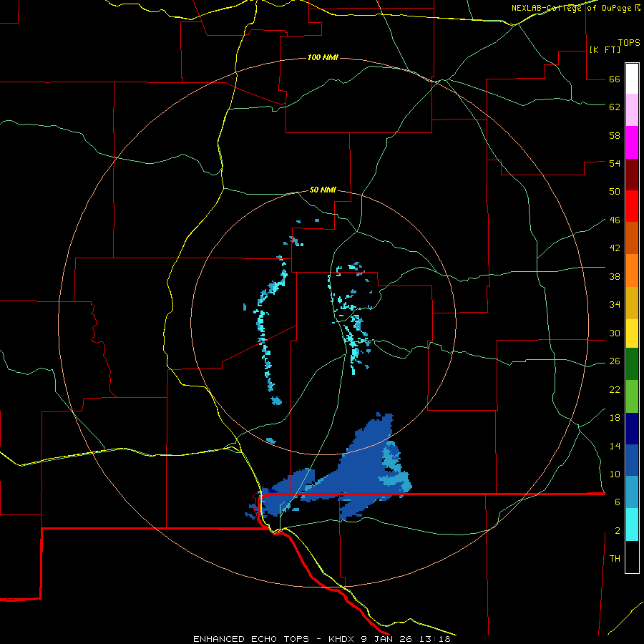This screenshot has width=644, height=644.
Task: Click the "[K FT]" units label
Action: click(x=605, y=50)
